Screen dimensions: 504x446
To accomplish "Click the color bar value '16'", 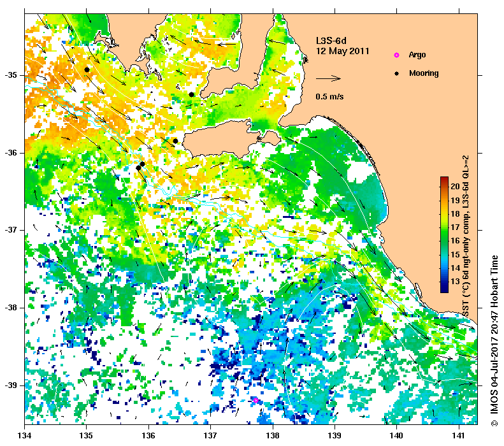I will point(455,240).
